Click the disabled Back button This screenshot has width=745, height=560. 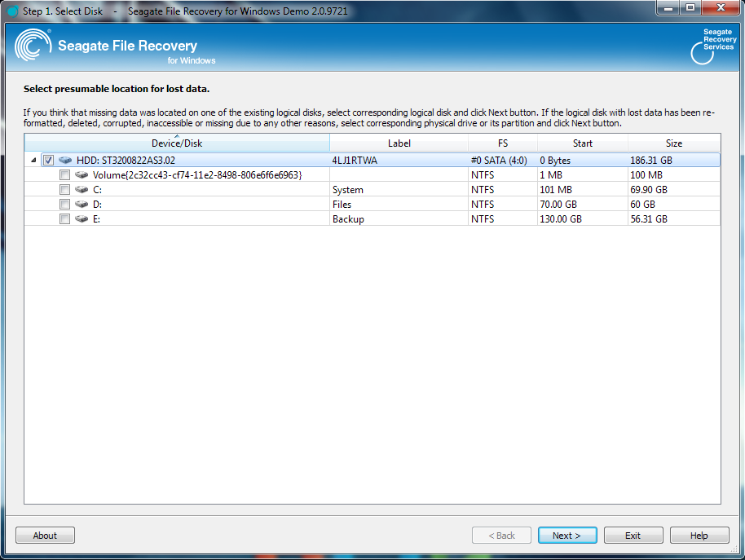(x=501, y=536)
